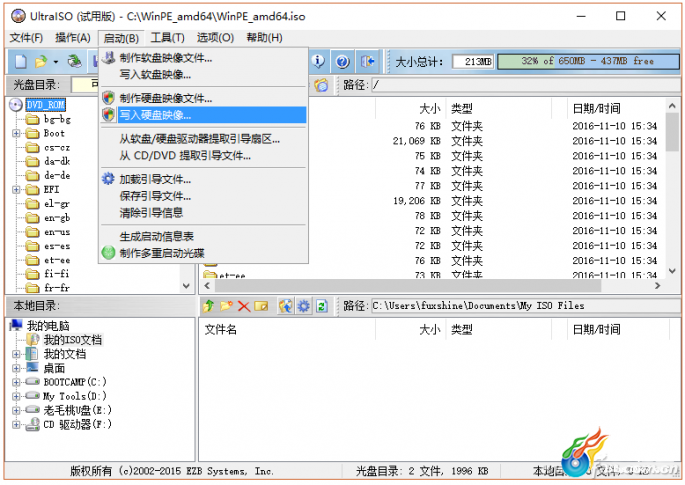Screen dimensions: 685x485
Task: Choose 保存引导文件... menu entry
Action: 204,197
